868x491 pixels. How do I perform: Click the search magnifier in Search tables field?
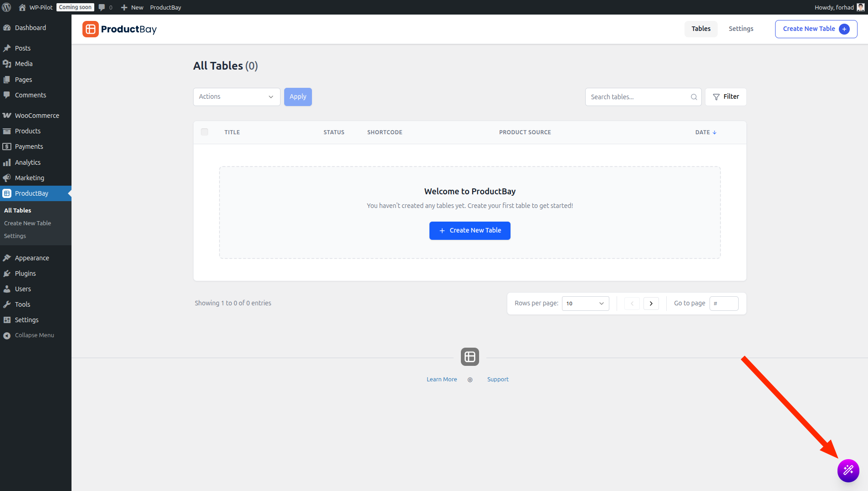point(693,96)
